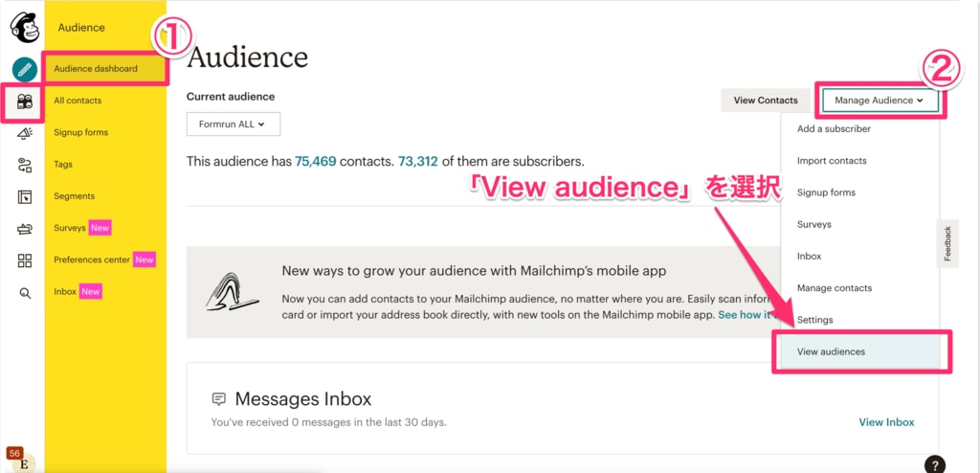
Task: Open the Content studio icon
Action: (x=24, y=229)
